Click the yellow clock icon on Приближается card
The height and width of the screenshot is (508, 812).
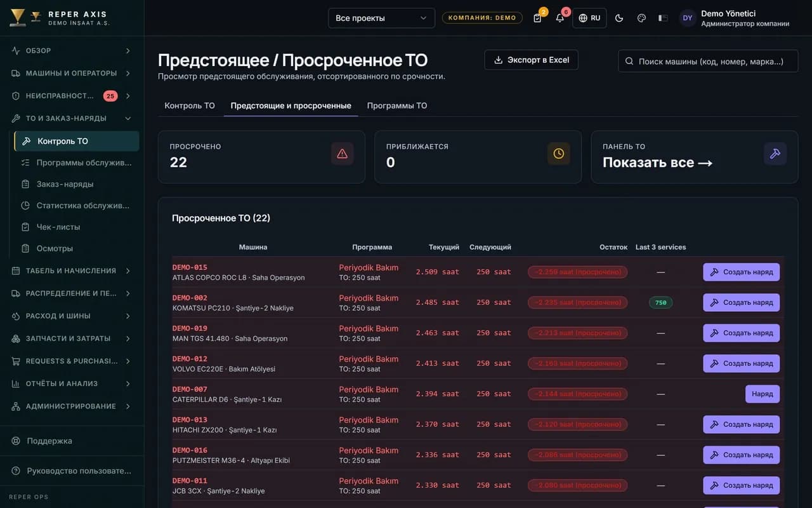pos(559,154)
